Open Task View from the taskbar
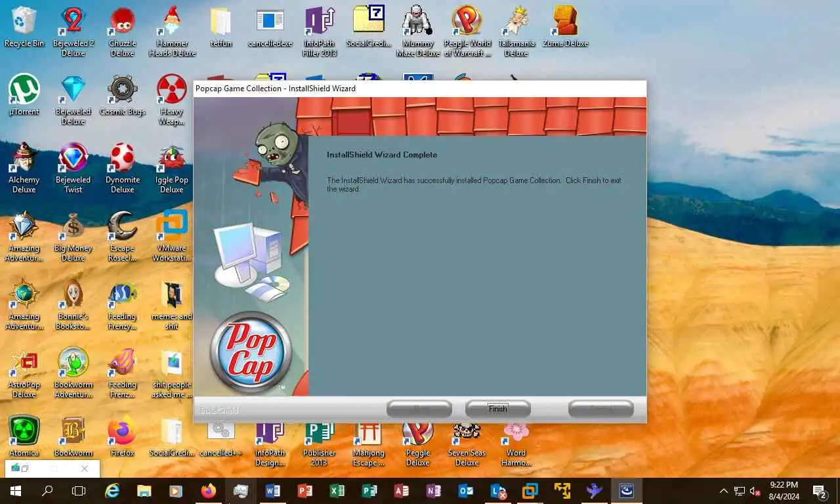This screenshot has height=504, width=840. tap(79, 491)
